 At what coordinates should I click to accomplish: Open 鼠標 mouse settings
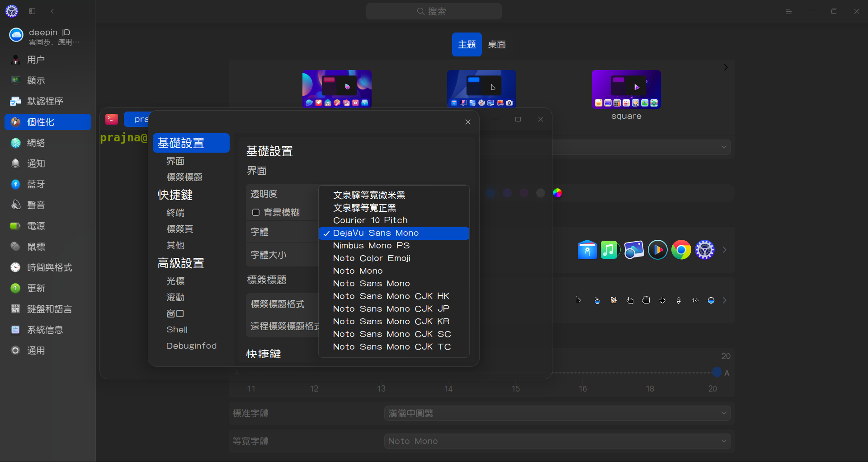click(x=48, y=247)
